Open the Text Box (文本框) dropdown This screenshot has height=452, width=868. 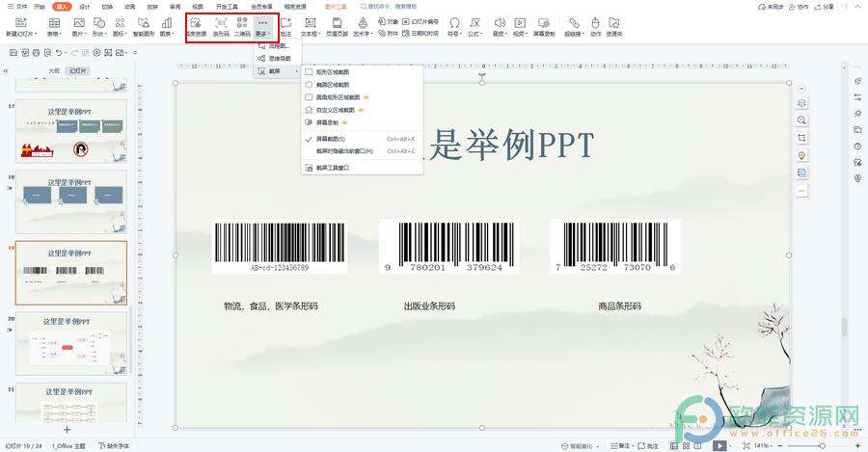coord(310,27)
